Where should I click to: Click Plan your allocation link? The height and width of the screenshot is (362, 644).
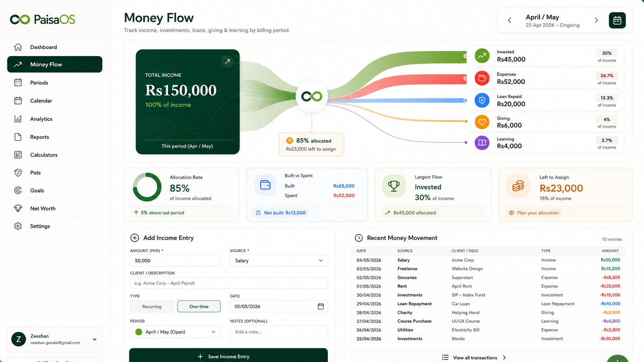[534, 213]
